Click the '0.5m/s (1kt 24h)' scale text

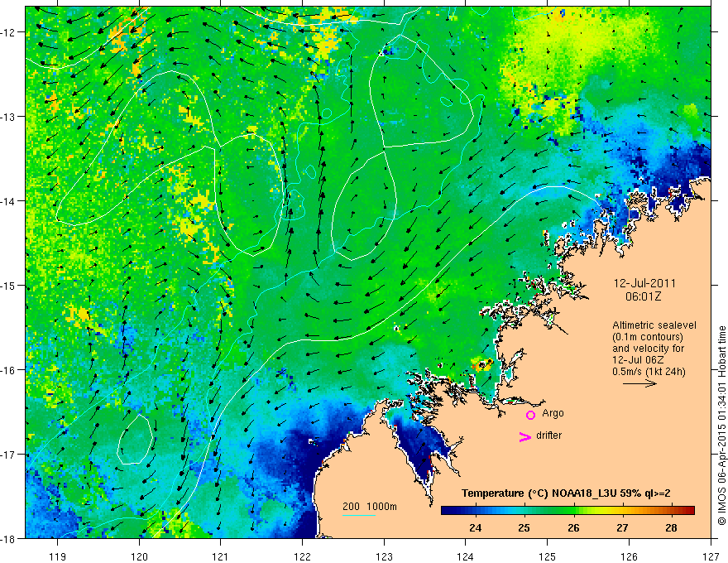point(649,372)
